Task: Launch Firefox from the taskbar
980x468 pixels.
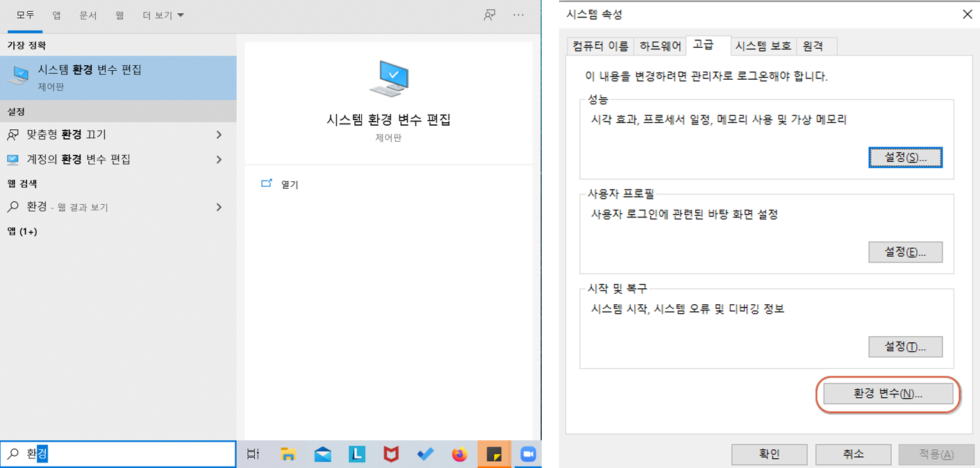Action: point(460,454)
